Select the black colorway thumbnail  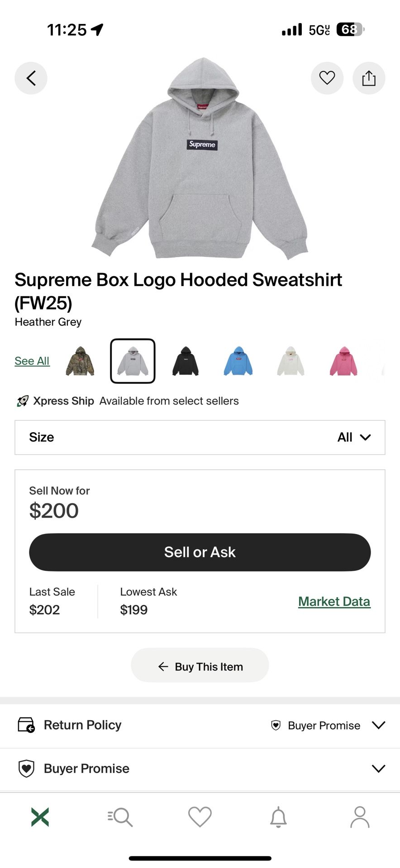186,362
